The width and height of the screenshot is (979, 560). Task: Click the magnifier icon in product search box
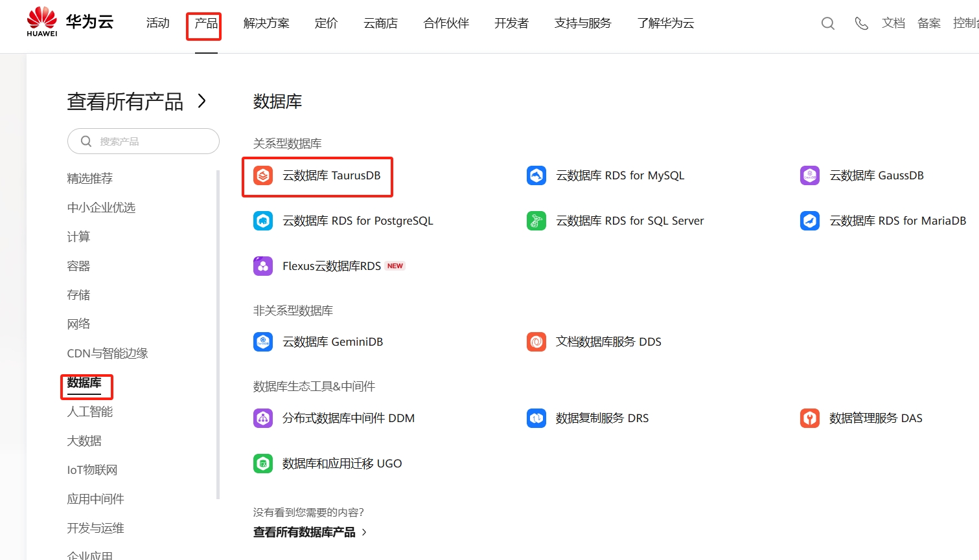coord(86,141)
